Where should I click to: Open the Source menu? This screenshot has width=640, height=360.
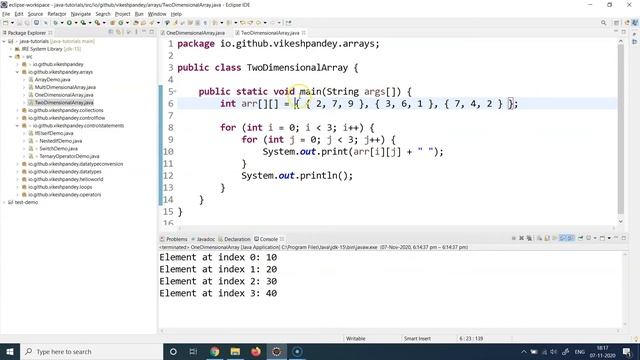tap(35, 14)
